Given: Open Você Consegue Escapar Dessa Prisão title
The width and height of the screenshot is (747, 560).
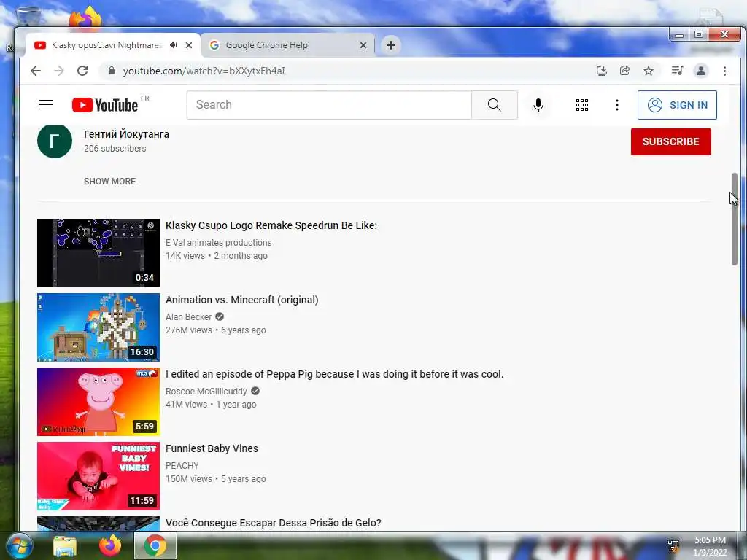Looking at the screenshot, I should click(x=274, y=522).
